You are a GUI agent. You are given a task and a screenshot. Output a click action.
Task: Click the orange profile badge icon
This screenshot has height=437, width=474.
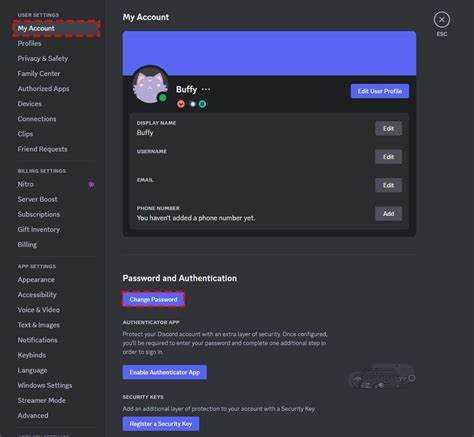coord(181,104)
